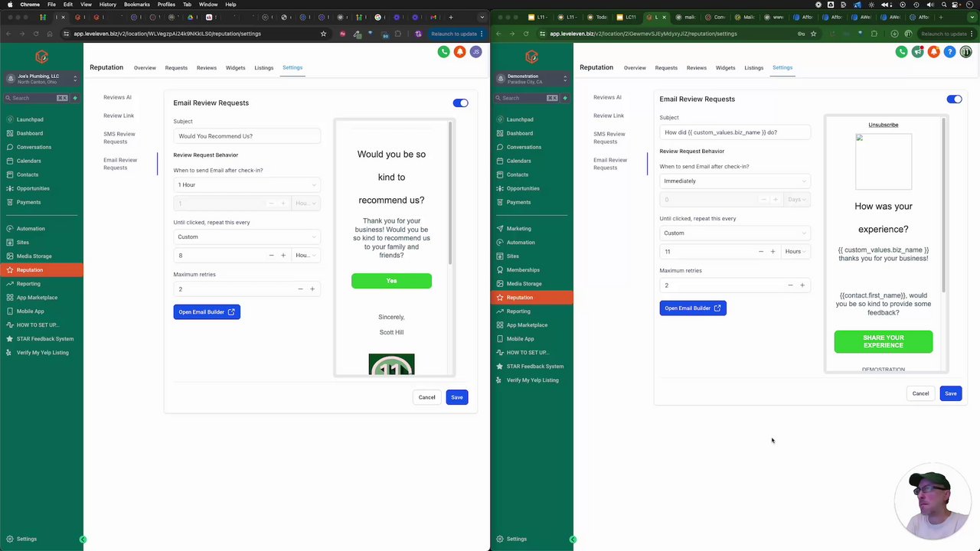Screen dimensions: 980x551
Task: Save settings in Joe's Plumbing window
Action: (457, 397)
